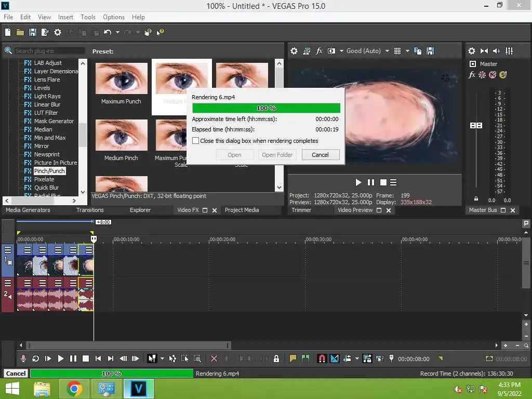This screenshot has height=399, width=532.
Task: Click the Search plug-ins field
Action: pos(49,51)
